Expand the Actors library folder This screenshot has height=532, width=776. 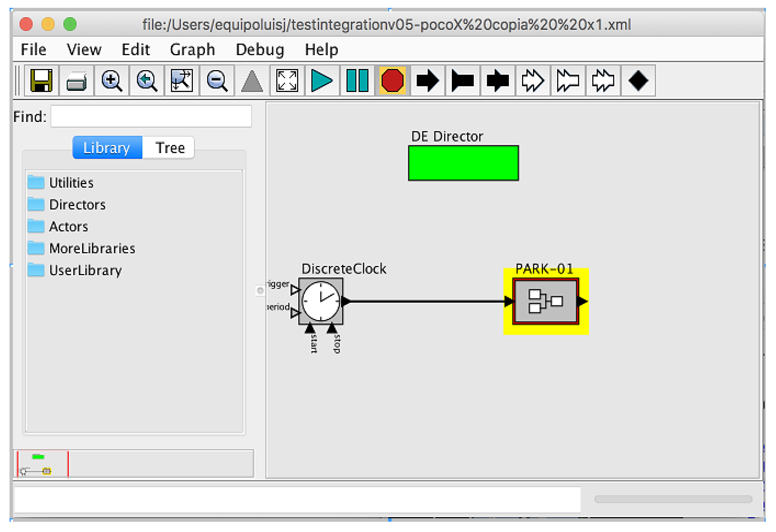tap(68, 227)
